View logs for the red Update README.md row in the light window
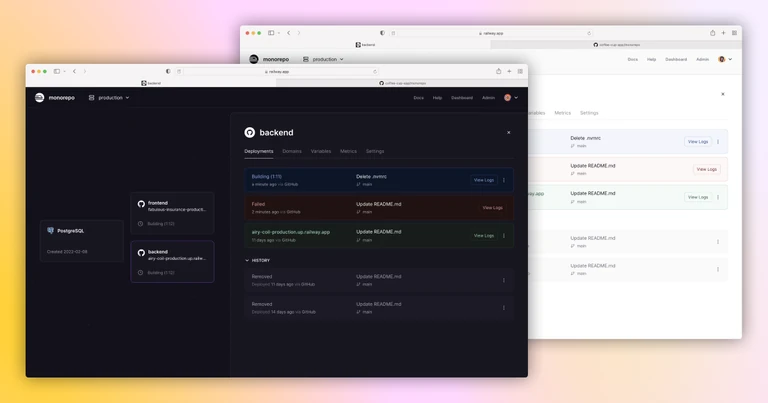 click(x=707, y=169)
